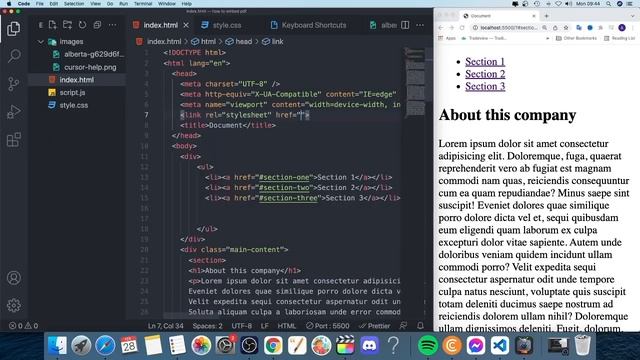640x360 pixels.
Task: Select index.html in the file tree
Action: (x=77, y=80)
